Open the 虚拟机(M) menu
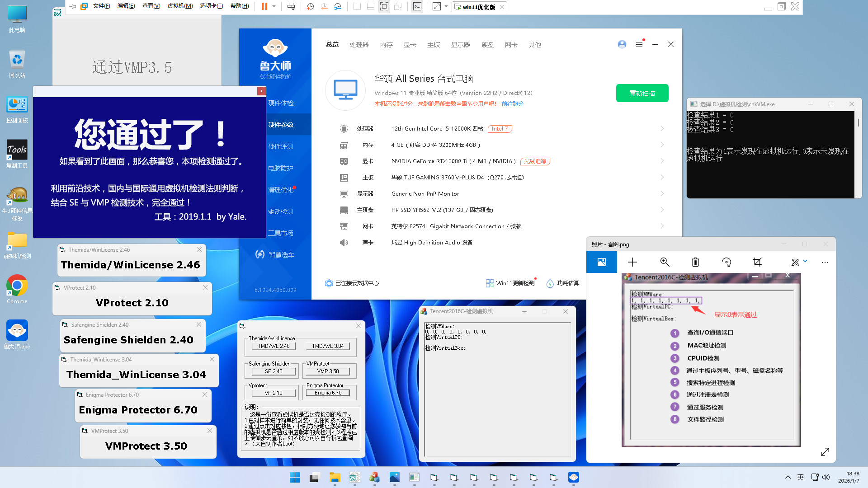 pos(180,6)
